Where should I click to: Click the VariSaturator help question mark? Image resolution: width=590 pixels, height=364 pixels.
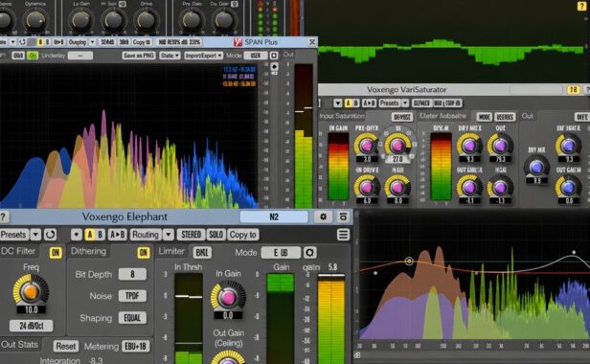coord(586,90)
